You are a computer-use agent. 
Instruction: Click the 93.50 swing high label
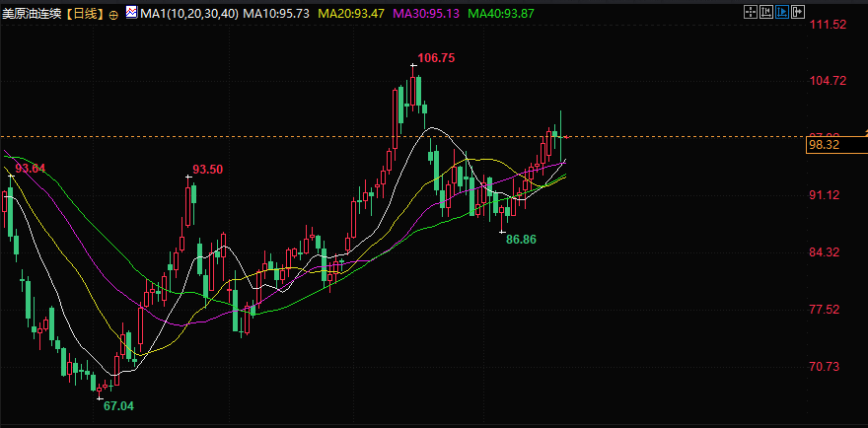tap(207, 170)
